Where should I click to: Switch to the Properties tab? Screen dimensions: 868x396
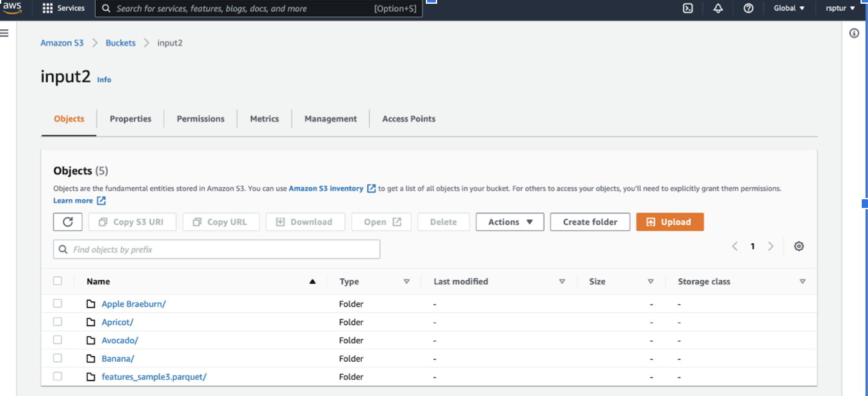pyautogui.click(x=131, y=119)
